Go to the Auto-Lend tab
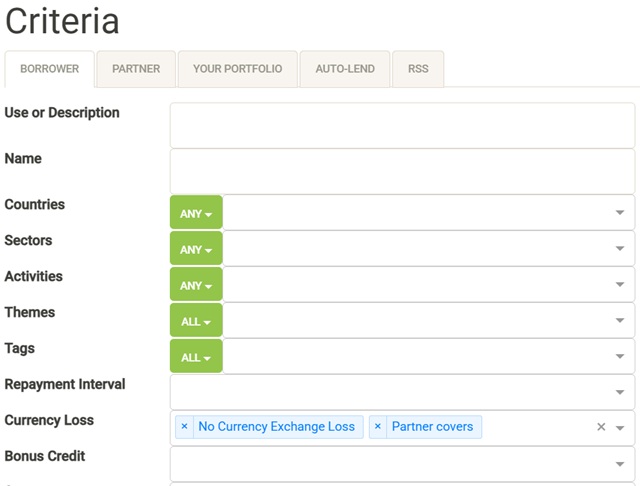The image size is (640, 486). pos(345,69)
